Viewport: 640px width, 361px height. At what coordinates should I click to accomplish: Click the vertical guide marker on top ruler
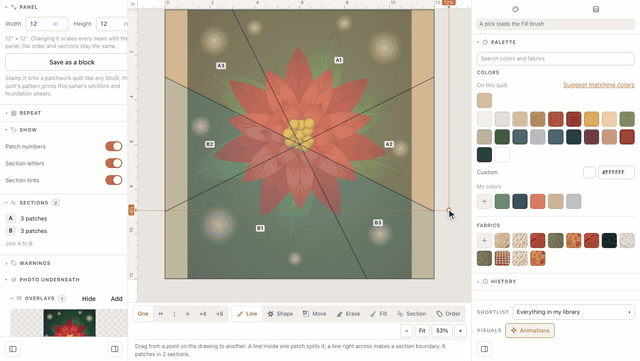tap(449, 2)
